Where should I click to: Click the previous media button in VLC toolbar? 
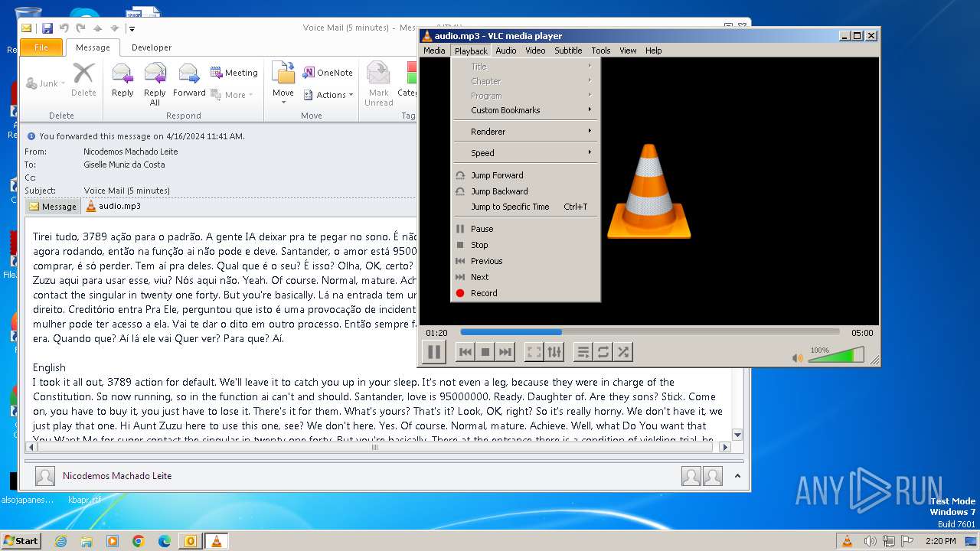point(465,352)
